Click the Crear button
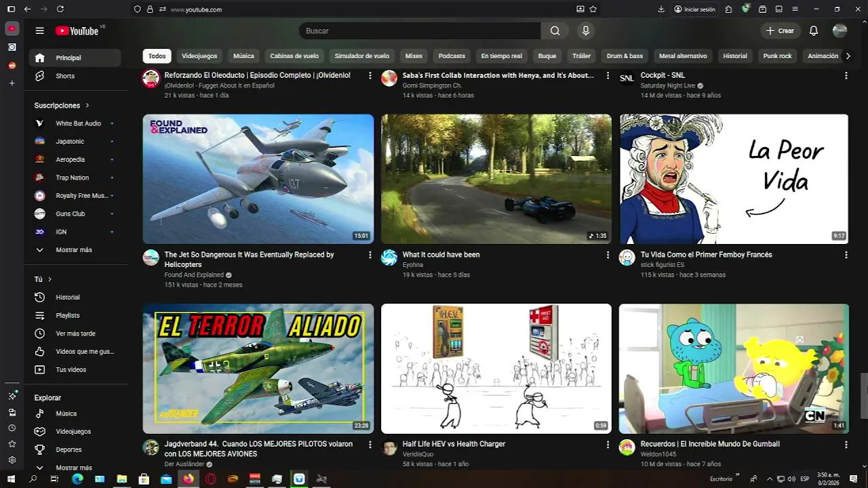The height and width of the screenshot is (488, 868). tap(780, 30)
